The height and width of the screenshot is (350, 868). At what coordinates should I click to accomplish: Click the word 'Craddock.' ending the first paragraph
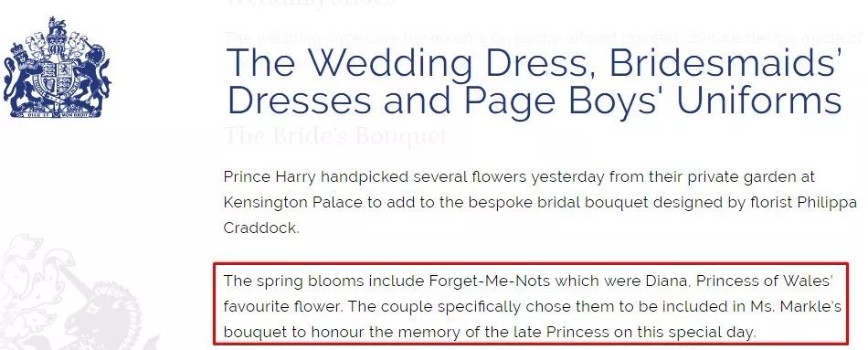click(260, 228)
